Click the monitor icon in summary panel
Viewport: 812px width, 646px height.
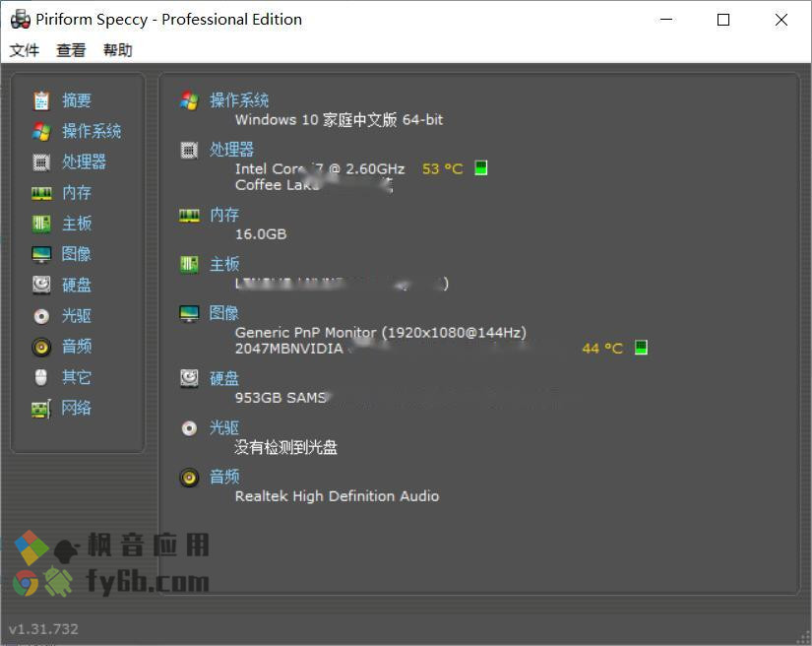(x=189, y=314)
